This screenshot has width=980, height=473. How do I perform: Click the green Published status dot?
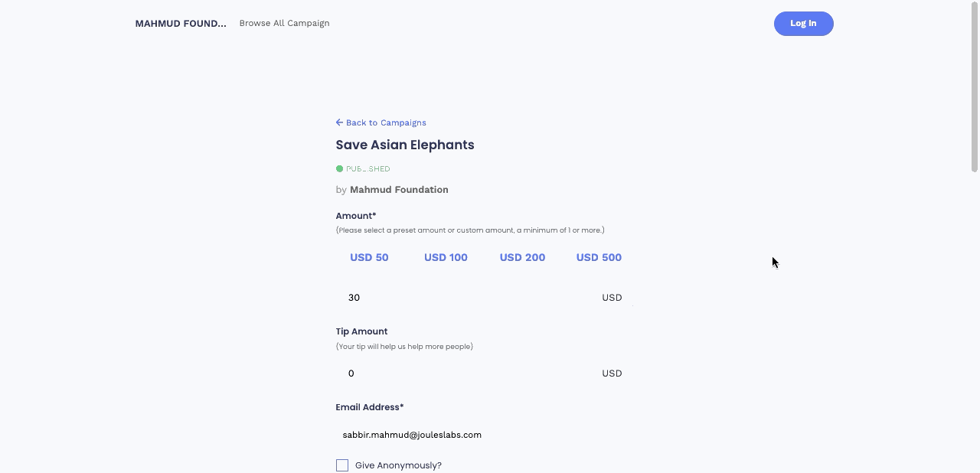pos(339,168)
